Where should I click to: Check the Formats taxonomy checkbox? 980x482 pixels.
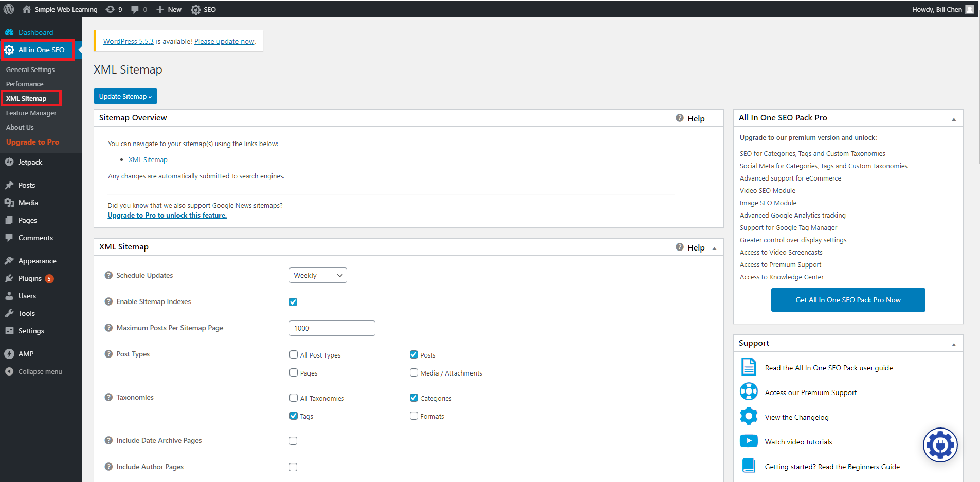[414, 416]
